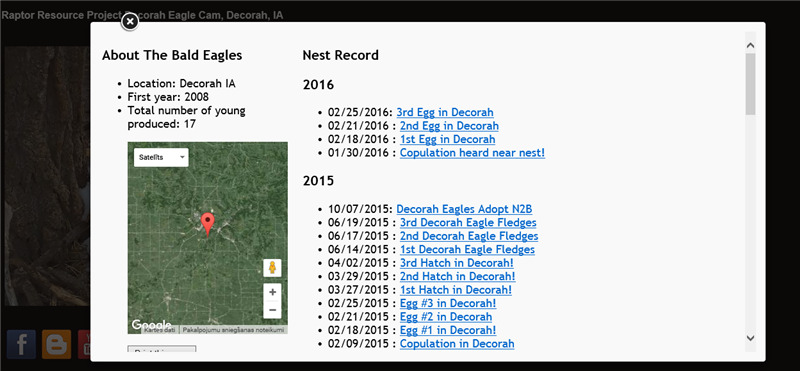
Task: Open the Blogger icon
Action: pyautogui.click(x=57, y=344)
